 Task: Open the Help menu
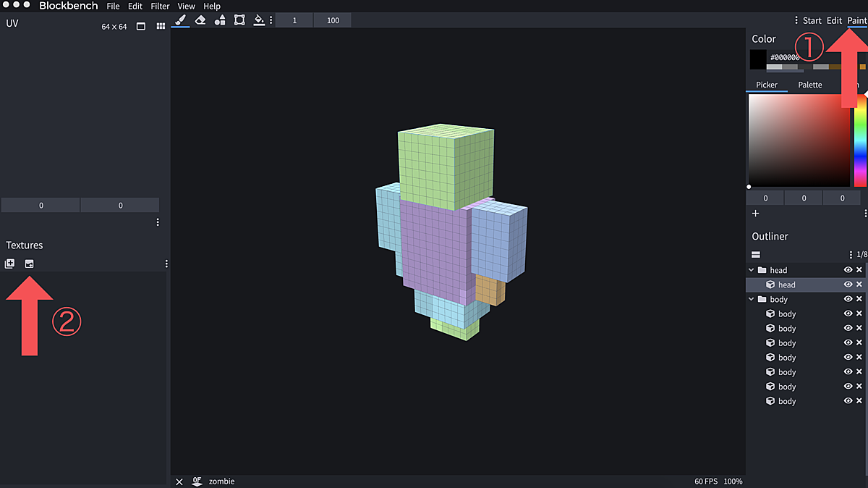click(212, 6)
